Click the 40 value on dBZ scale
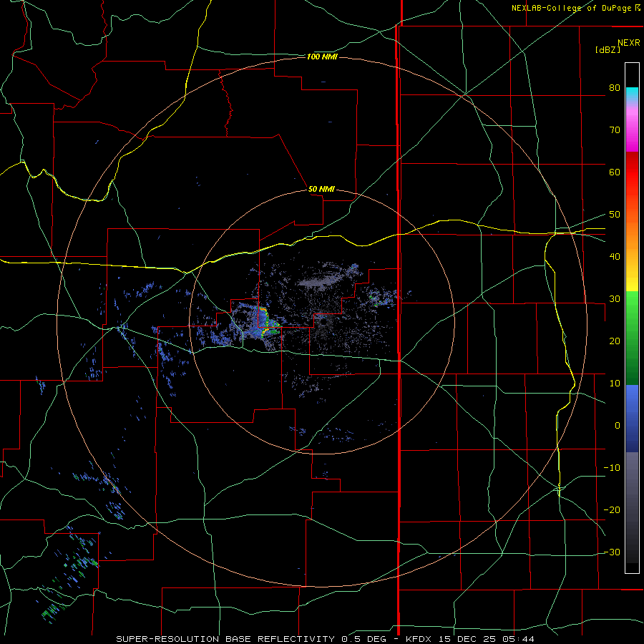 click(x=615, y=257)
